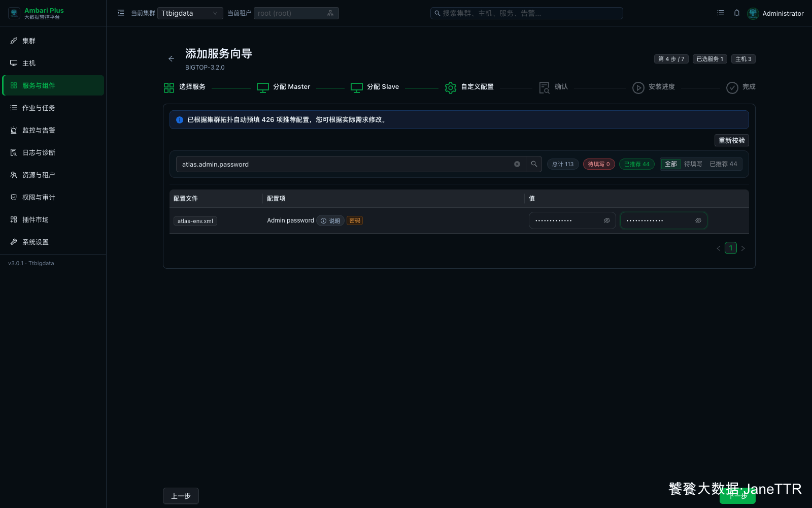Open 资源与租户 sidebar item
The image size is (812, 508).
(x=53, y=175)
